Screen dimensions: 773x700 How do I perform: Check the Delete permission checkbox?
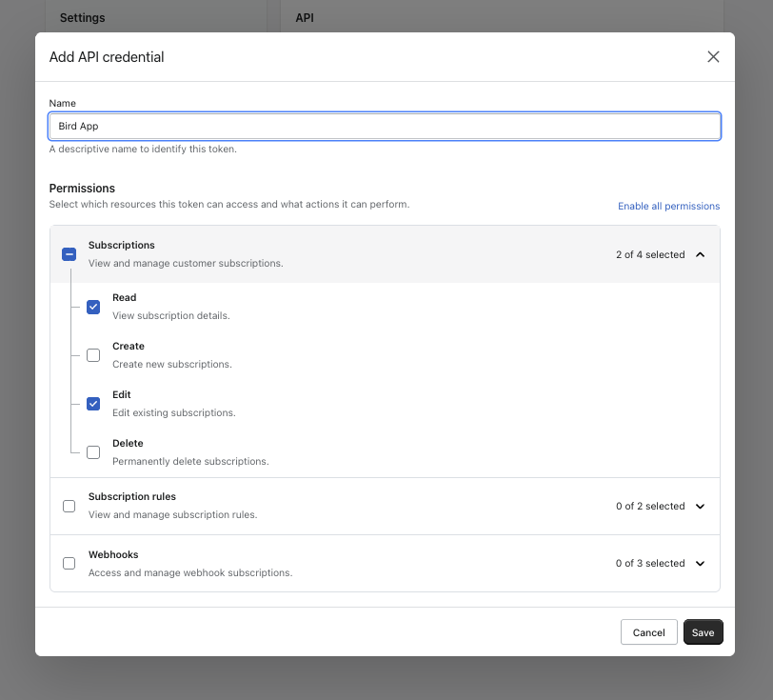[93, 452]
